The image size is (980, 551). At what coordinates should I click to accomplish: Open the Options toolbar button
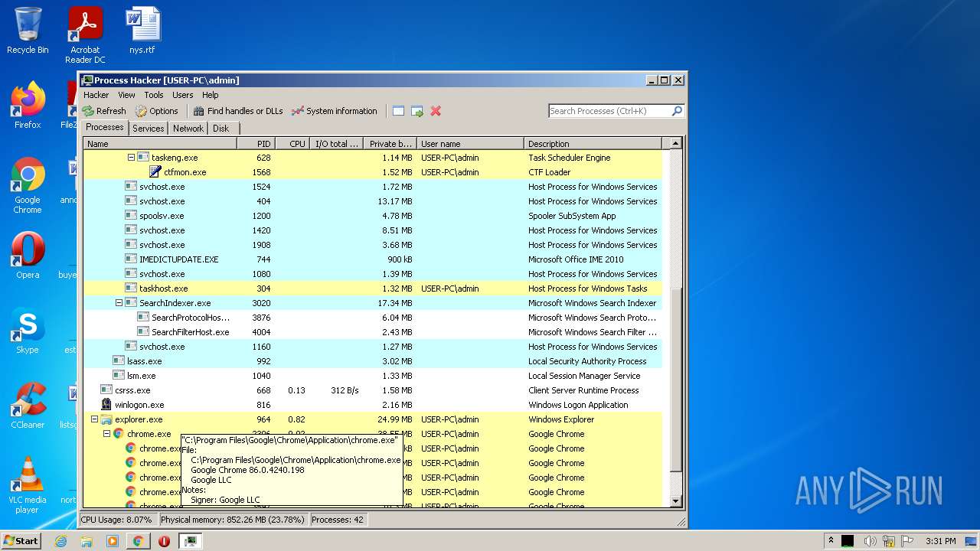tap(156, 111)
